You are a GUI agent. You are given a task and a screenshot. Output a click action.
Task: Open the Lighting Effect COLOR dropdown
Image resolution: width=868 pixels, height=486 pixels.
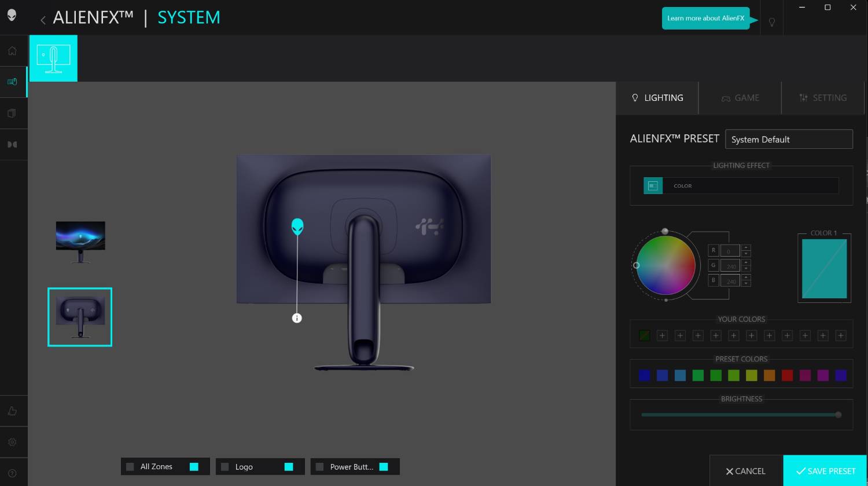741,185
